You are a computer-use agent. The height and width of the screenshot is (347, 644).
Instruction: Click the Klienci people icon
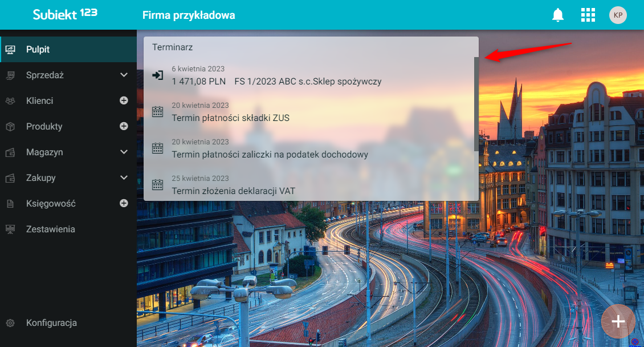click(x=10, y=100)
